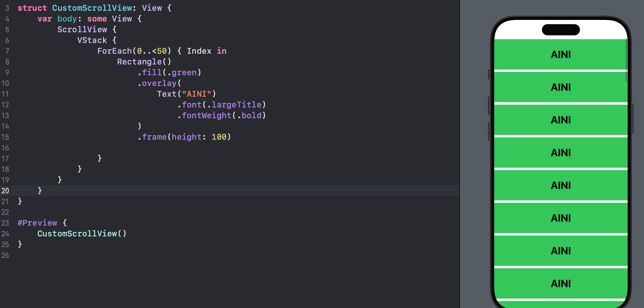
Task: Click line number 3 in the gutter
Action: [7, 8]
